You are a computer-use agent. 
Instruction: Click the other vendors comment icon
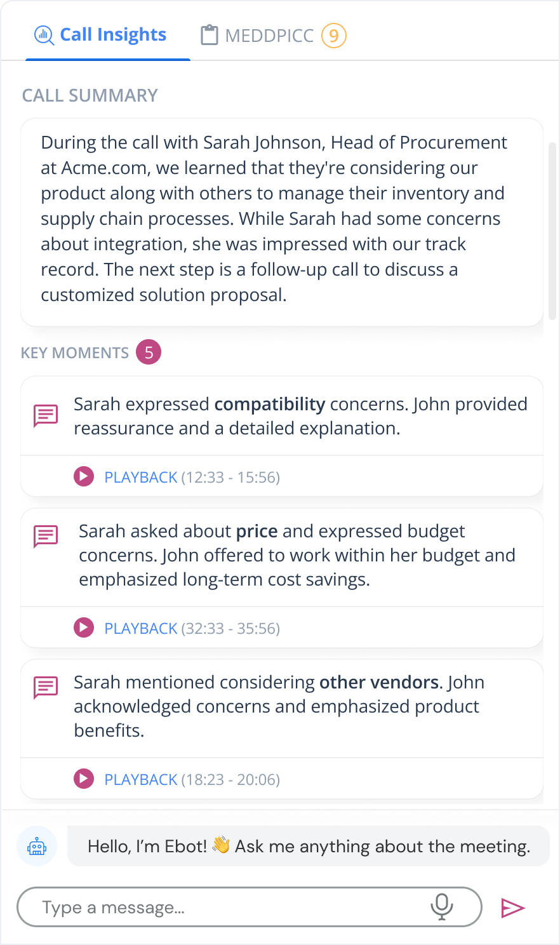pyautogui.click(x=46, y=687)
